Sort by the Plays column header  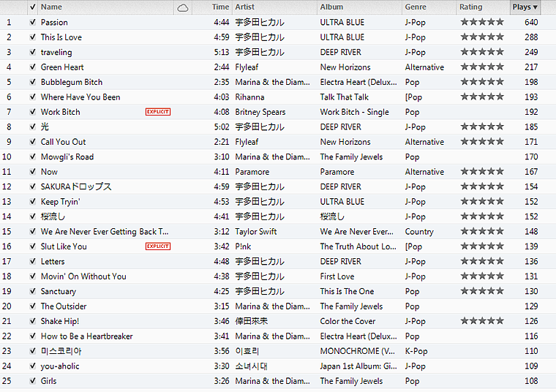525,7
